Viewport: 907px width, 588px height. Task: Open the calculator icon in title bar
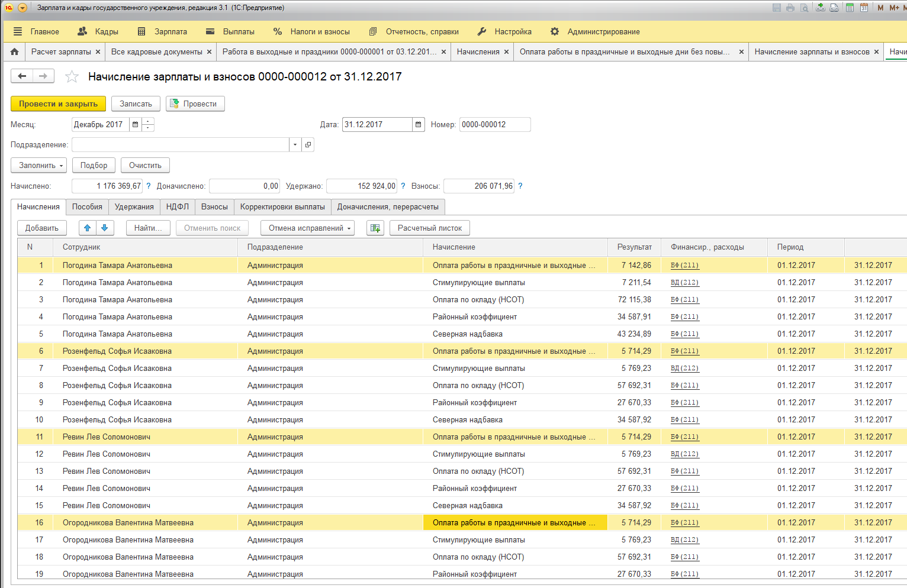850,8
